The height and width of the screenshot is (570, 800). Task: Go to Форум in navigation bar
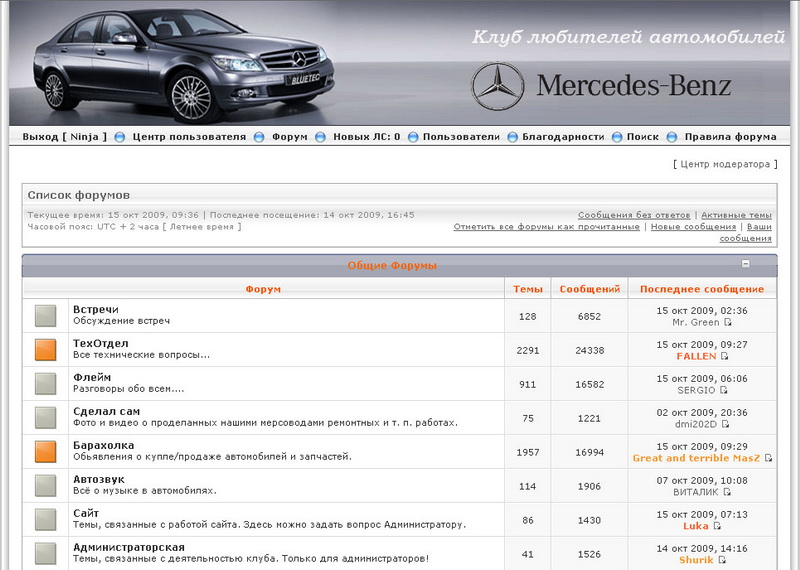pyautogui.click(x=289, y=137)
